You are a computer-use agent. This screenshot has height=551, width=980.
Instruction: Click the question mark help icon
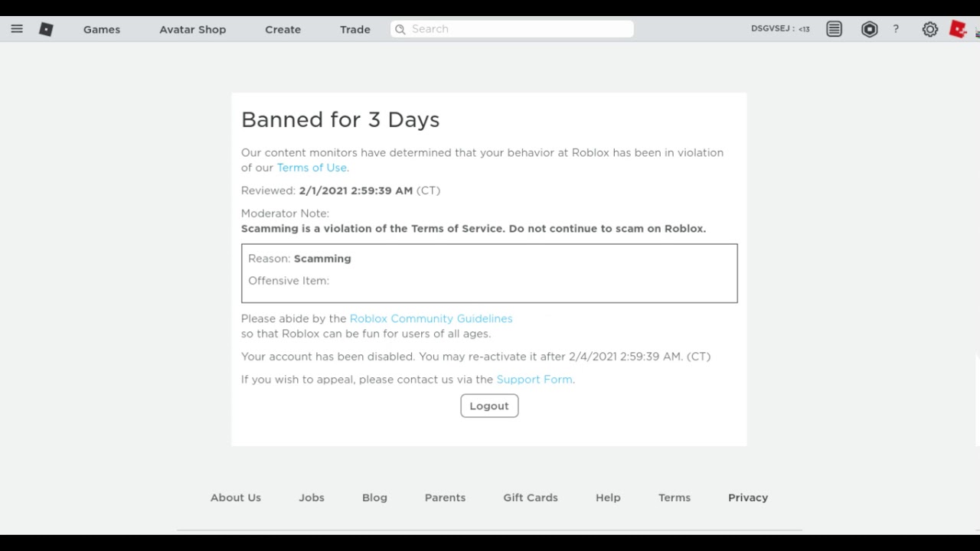click(896, 29)
